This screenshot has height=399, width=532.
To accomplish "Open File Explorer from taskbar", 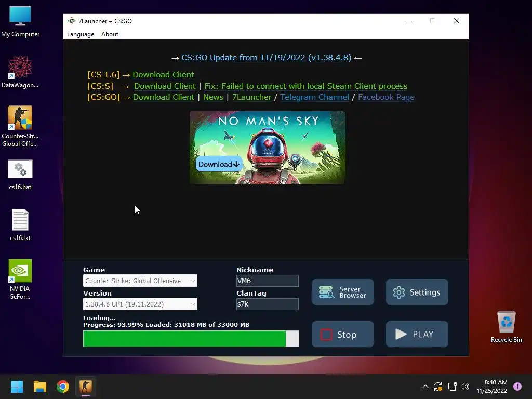I will click(39, 387).
